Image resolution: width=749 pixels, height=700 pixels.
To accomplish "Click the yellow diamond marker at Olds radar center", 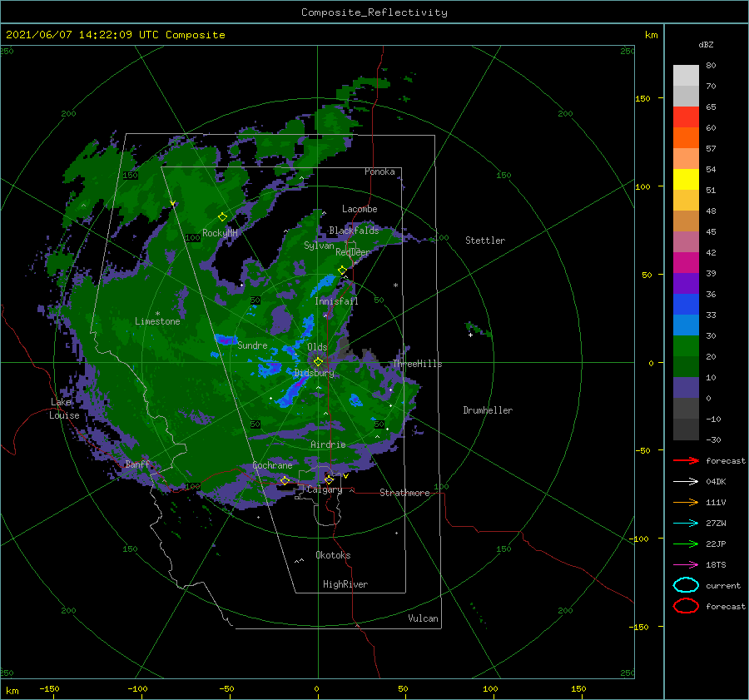I will click(318, 362).
